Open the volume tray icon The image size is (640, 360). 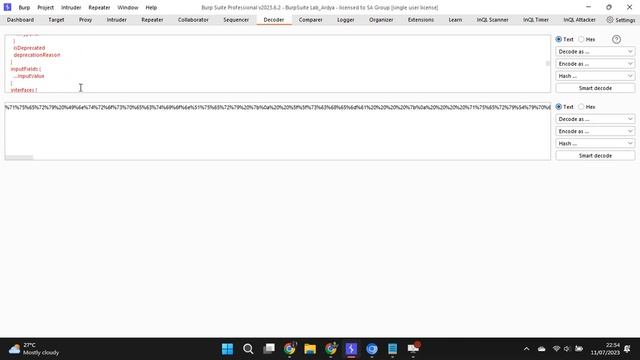tap(567, 349)
